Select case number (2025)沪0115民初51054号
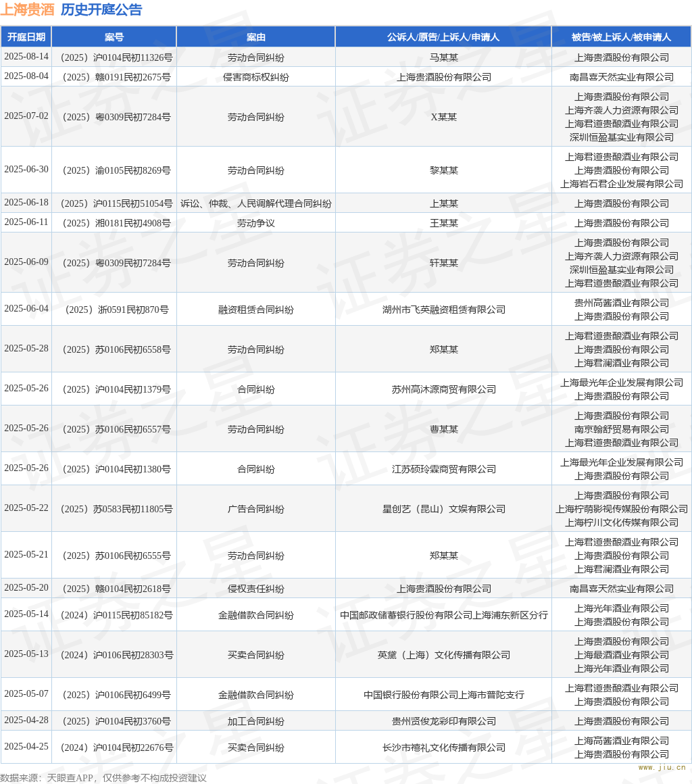 click(x=116, y=203)
